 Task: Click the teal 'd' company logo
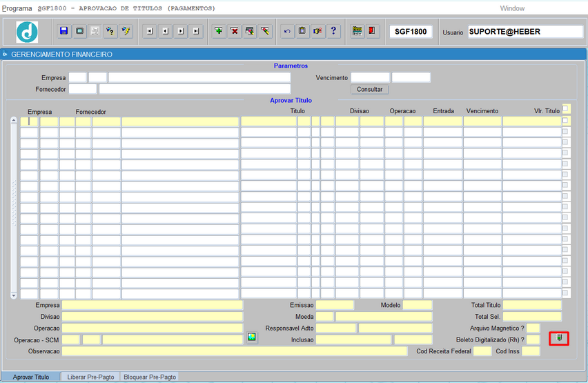pos(27,32)
